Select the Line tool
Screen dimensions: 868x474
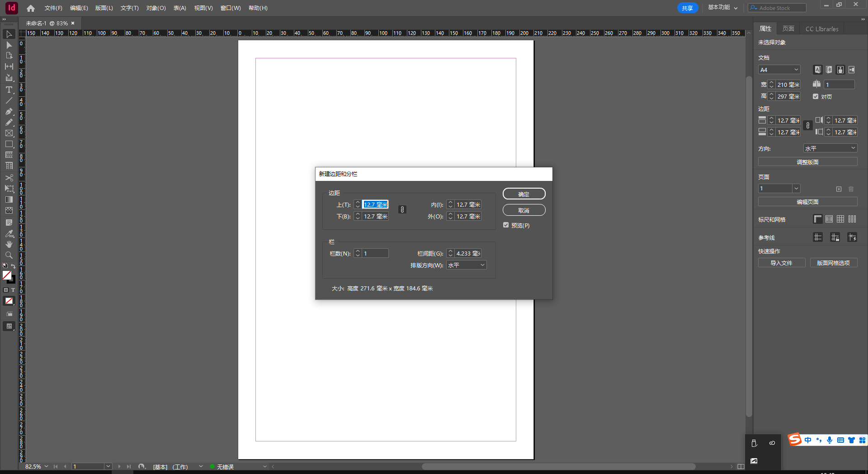pos(9,100)
